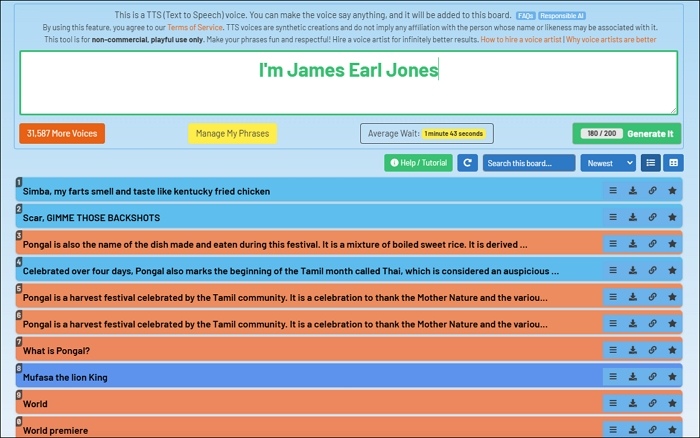Focus the Search this board field
This screenshot has height=438, width=700.
[x=529, y=163]
